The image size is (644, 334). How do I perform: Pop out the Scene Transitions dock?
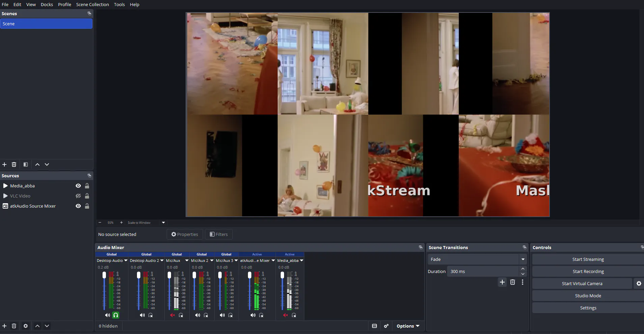[x=525, y=247]
